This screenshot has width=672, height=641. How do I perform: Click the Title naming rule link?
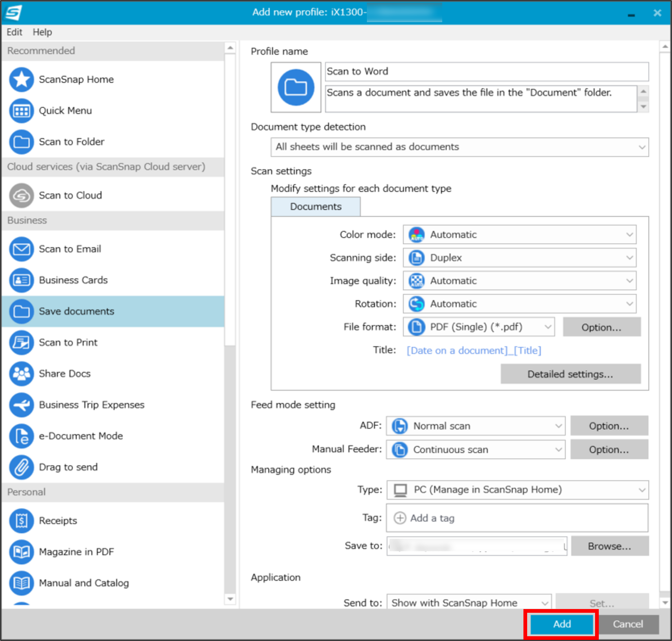[473, 350]
